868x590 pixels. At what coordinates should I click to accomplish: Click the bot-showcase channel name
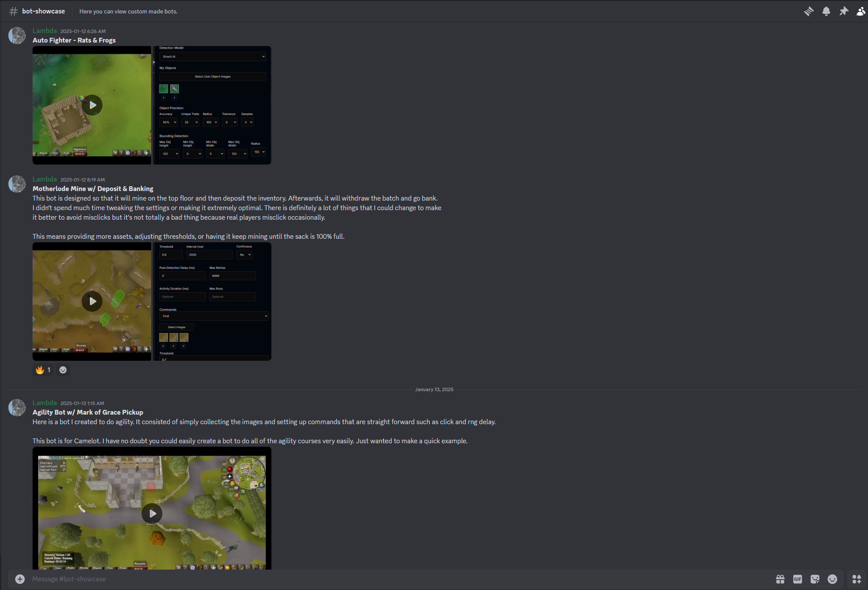click(x=43, y=11)
